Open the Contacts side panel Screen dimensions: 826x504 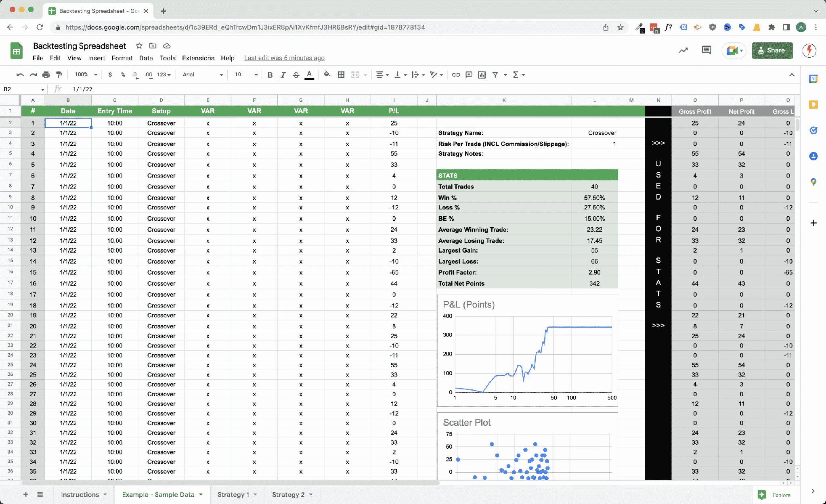[x=813, y=156]
